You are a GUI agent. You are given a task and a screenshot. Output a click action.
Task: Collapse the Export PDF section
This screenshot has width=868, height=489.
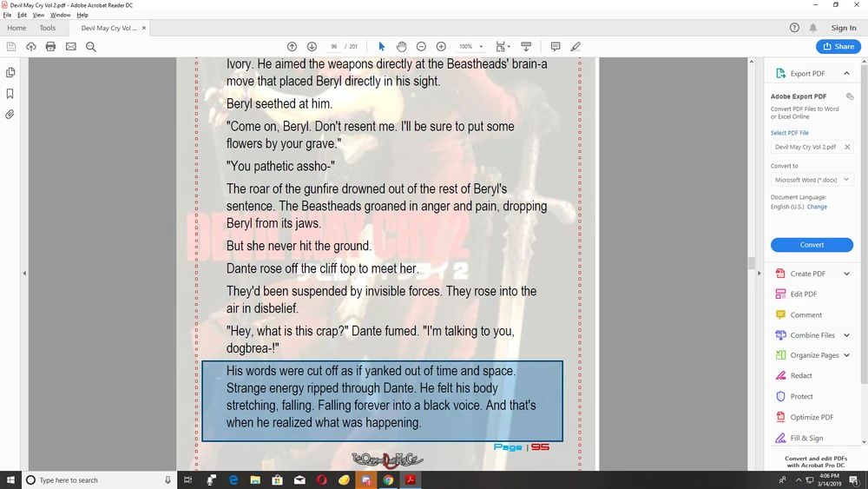(x=847, y=73)
